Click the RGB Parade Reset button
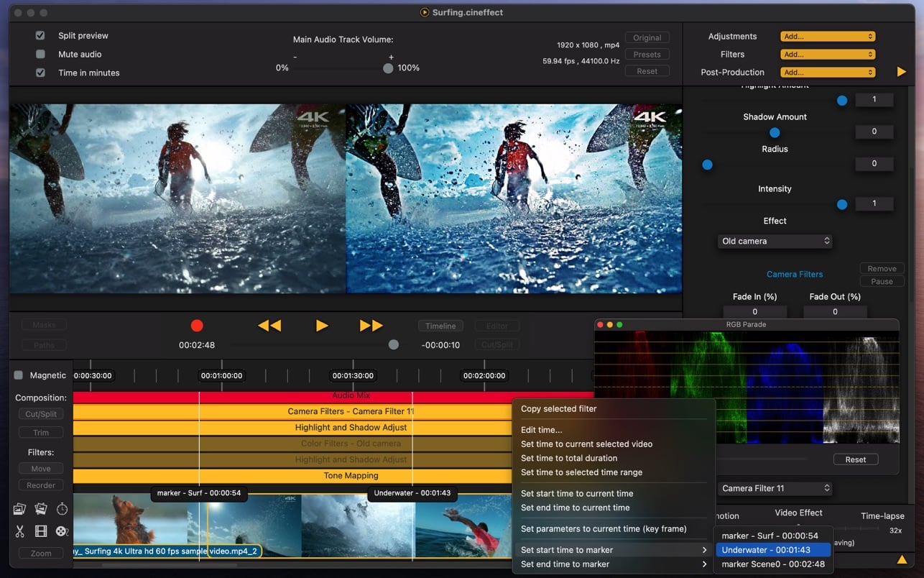Screen dimensions: 924x578 pos(856,459)
